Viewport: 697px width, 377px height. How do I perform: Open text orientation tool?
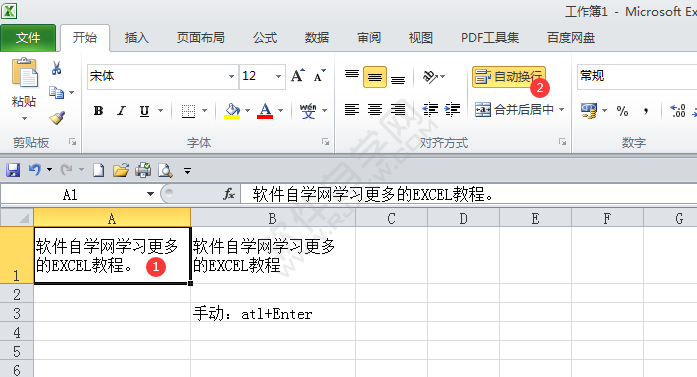(x=430, y=76)
